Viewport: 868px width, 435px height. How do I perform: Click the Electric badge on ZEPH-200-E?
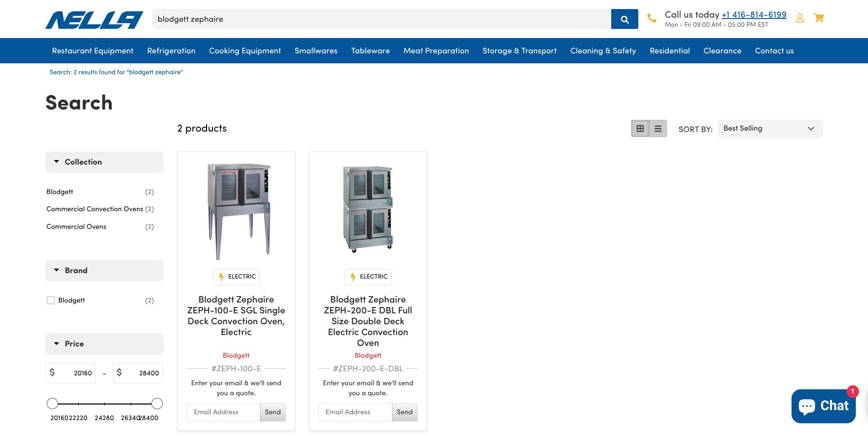coord(368,277)
